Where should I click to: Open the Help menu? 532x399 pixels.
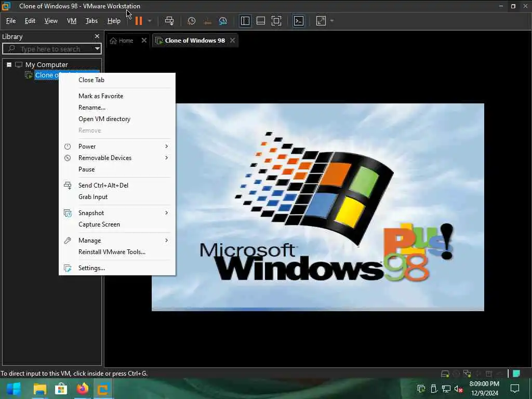click(x=114, y=21)
